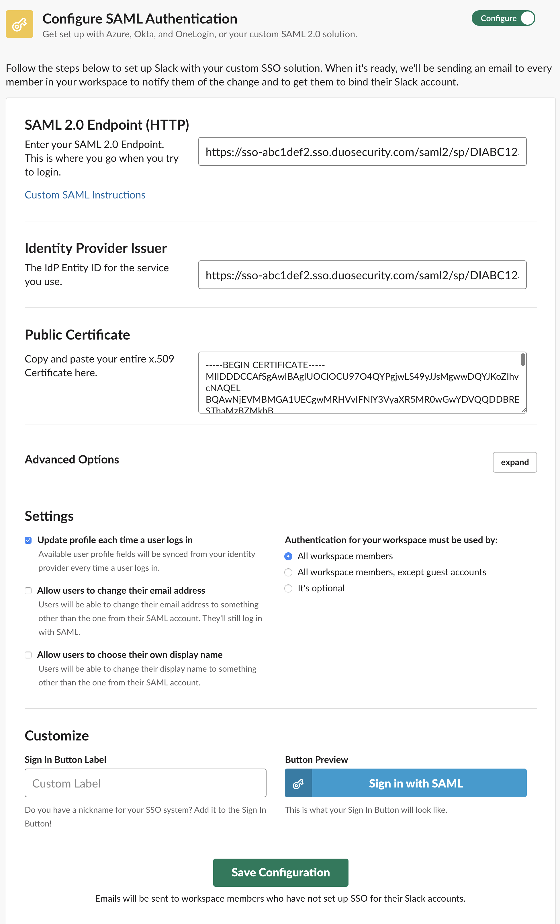Uncheck 'Update profile each time a user logs in'

28,540
